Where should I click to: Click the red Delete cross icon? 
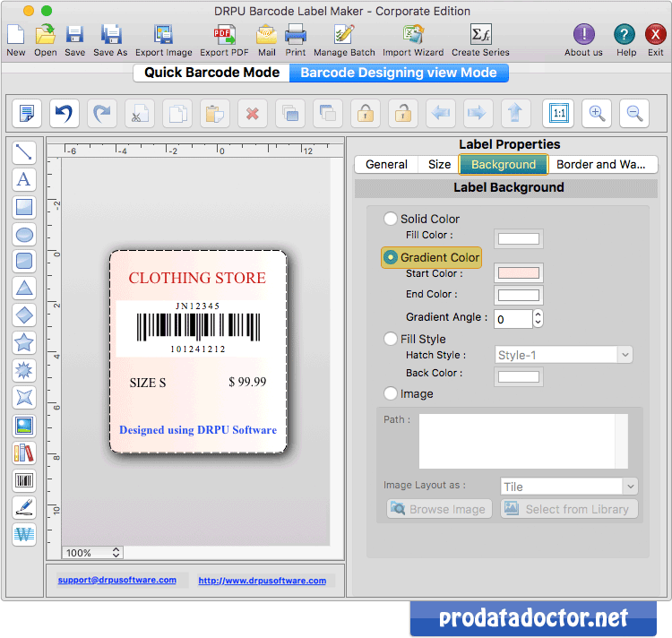pos(253,114)
